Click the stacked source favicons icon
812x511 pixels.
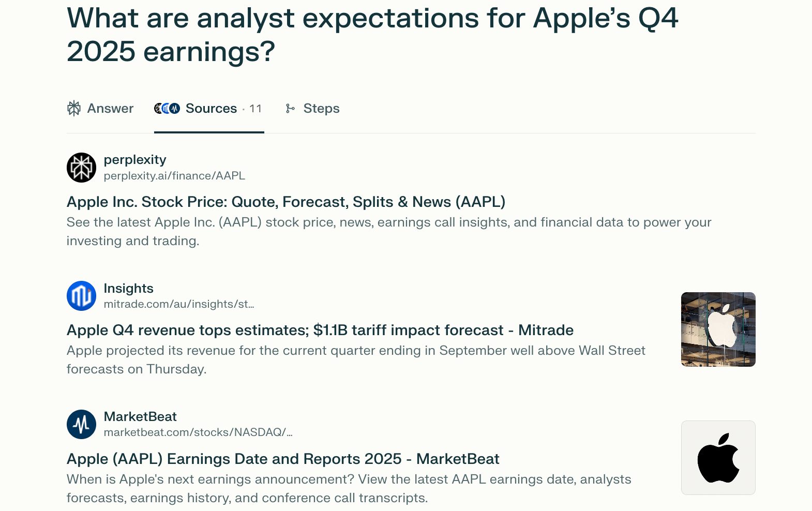click(167, 109)
